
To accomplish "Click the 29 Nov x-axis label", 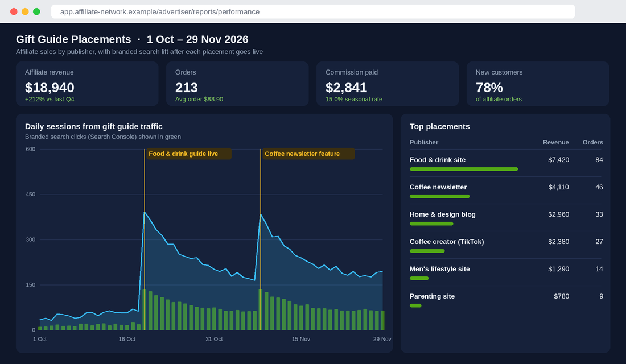I will (x=382, y=339).
